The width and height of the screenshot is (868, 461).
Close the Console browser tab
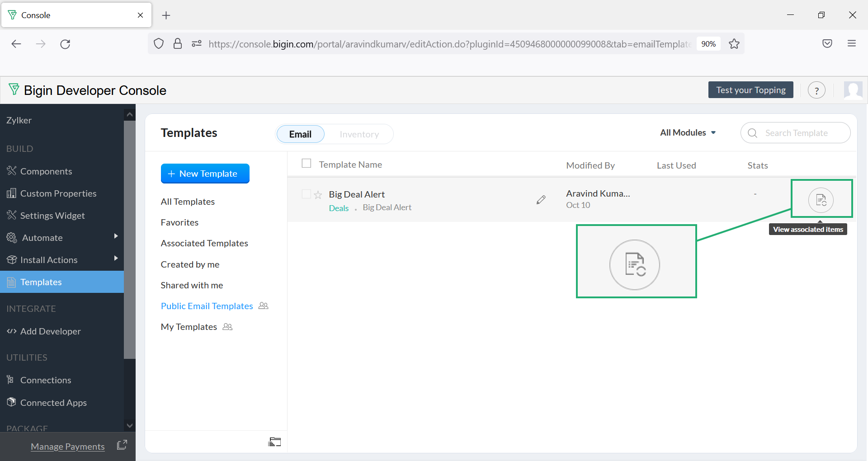(141, 15)
